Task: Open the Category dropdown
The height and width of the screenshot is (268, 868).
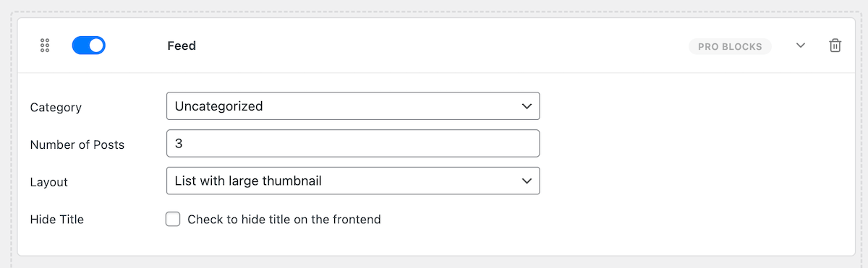Action: (x=353, y=106)
